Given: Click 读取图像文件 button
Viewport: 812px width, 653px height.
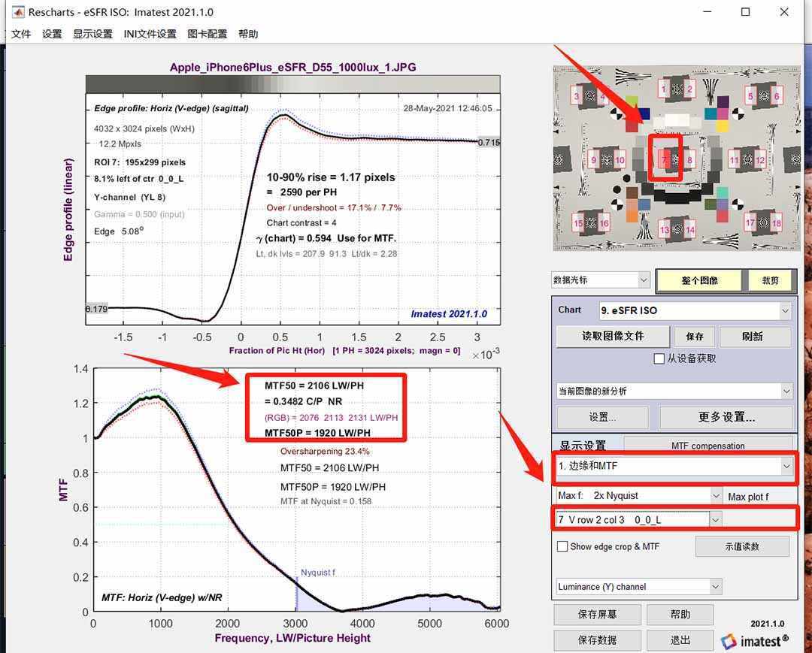Looking at the screenshot, I should point(613,337).
